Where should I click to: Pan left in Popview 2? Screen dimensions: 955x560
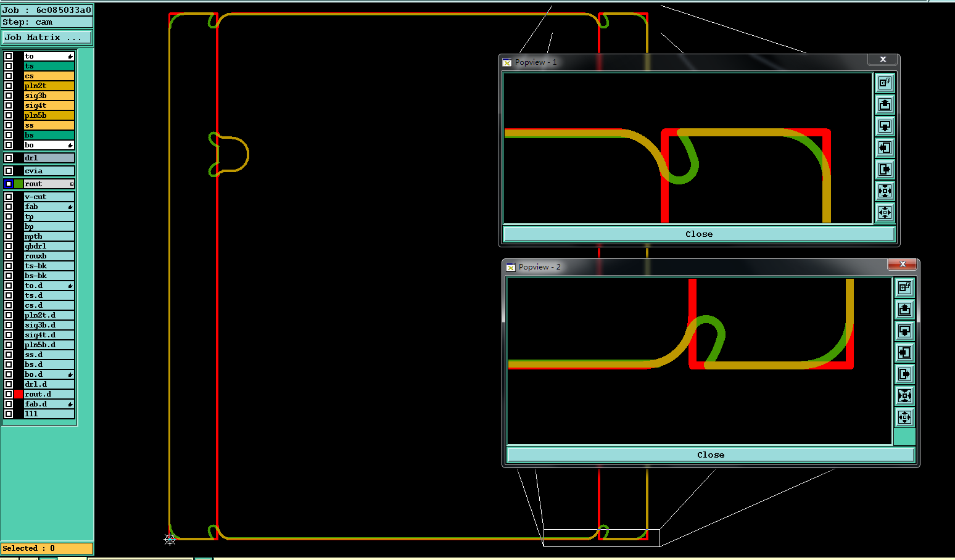pyautogui.click(x=904, y=352)
